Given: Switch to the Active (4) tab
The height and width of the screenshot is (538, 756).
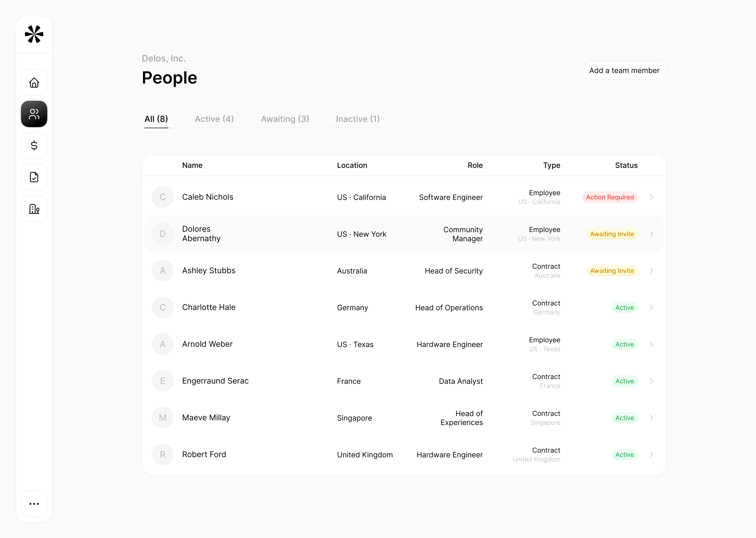Looking at the screenshot, I should click(214, 119).
